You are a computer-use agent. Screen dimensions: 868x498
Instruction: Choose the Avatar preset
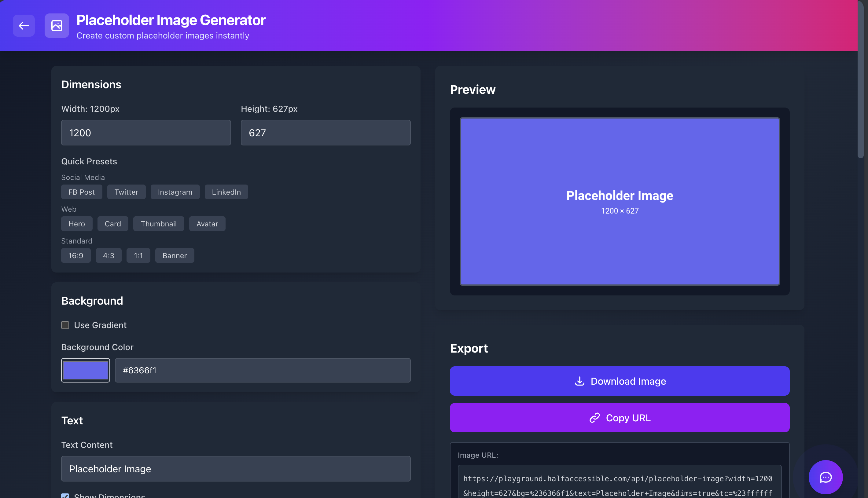pos(207,224)
